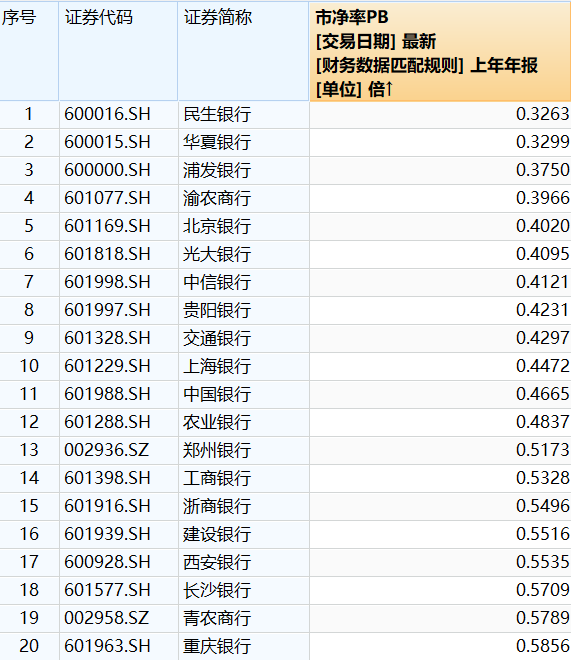The image size is (571, 660).
Task: Select the 民生银行 name cell
Action: 217,114
